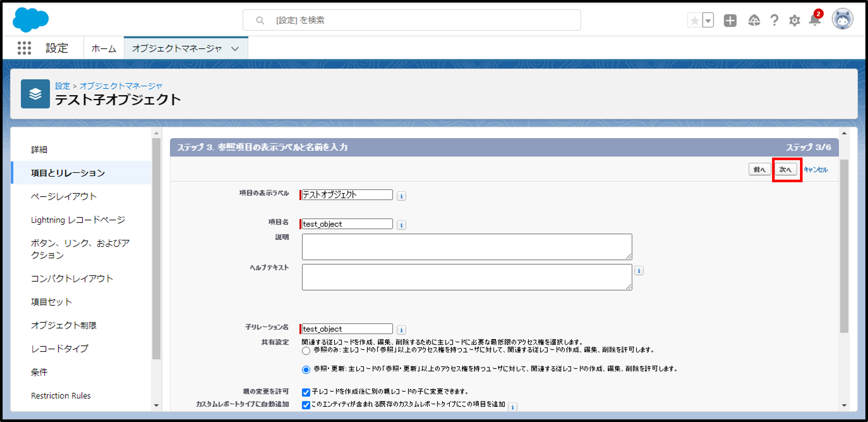Click info icon beside 項目の表示ラベル field
This screenshot has width=868, height=422.
401,196
